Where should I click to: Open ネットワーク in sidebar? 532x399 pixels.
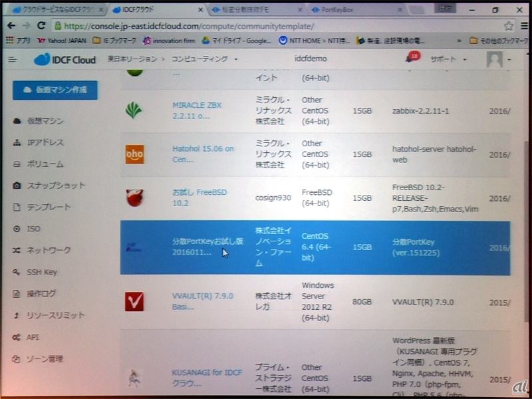pyautogui.click(x=49, y=250)
